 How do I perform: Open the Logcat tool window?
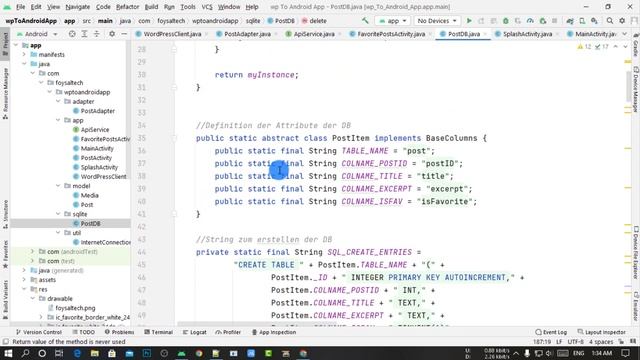[195, 332]
